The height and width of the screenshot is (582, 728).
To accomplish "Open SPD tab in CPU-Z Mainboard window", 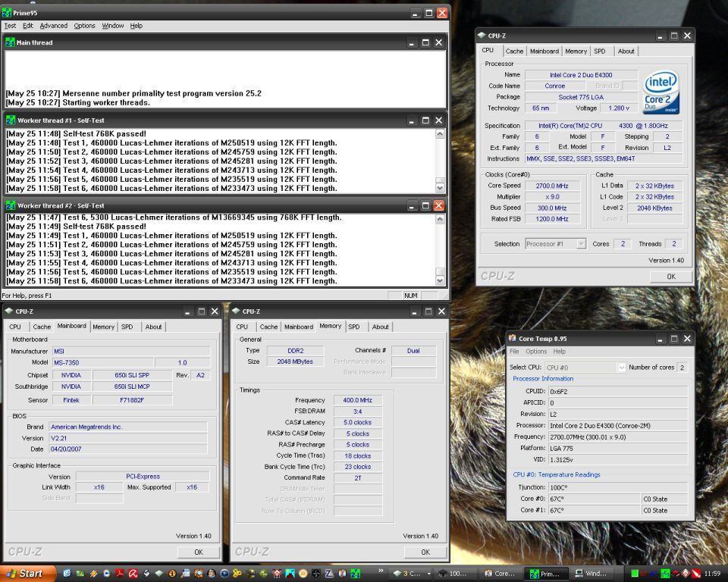I will tap(127, 327).
